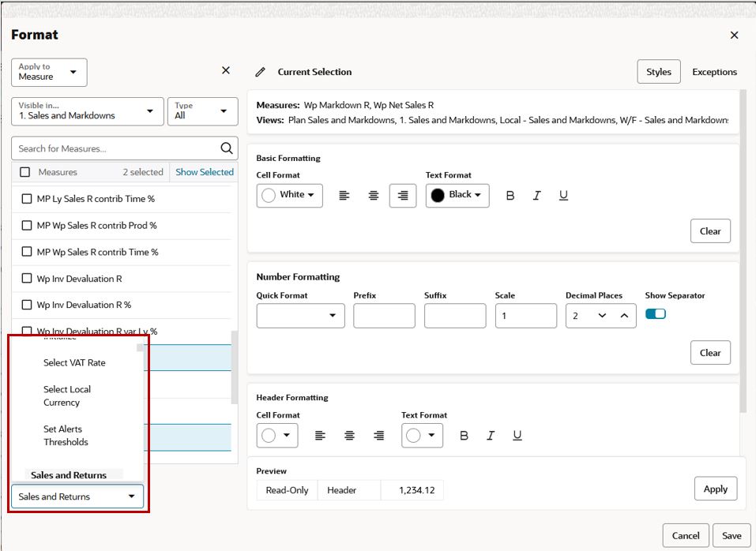The width and height of the screenshot is (756, 551).
Task: Toggle the Show Separator switch
Action: point(656,314)
